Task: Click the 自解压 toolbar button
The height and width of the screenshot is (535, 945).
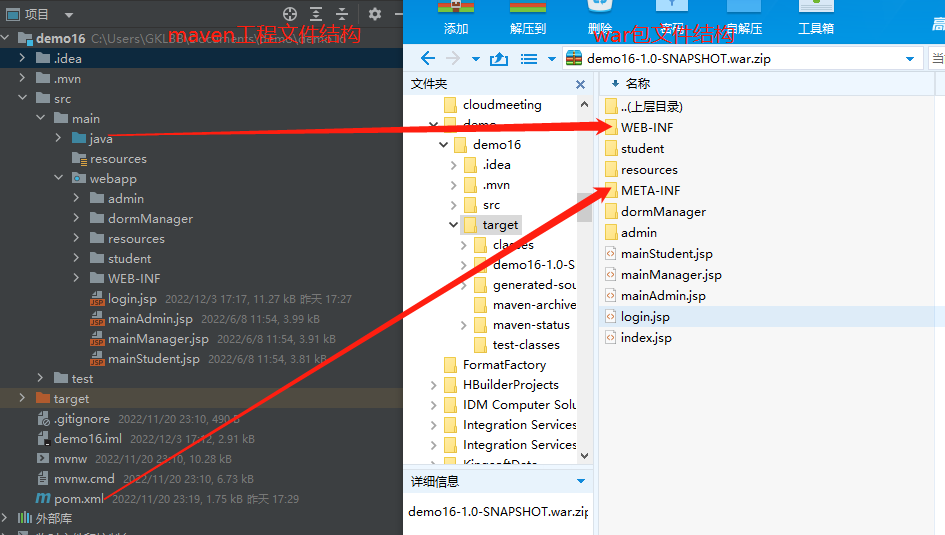Action: click(744, 18)
